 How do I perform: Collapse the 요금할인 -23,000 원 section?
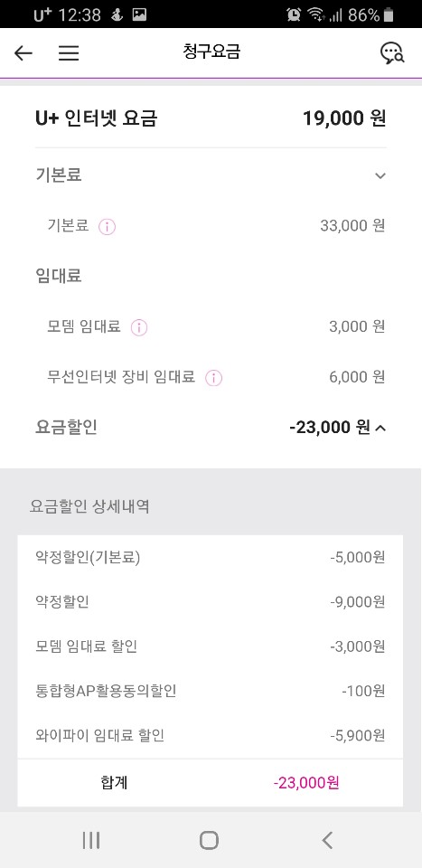[x=337, y=428]
